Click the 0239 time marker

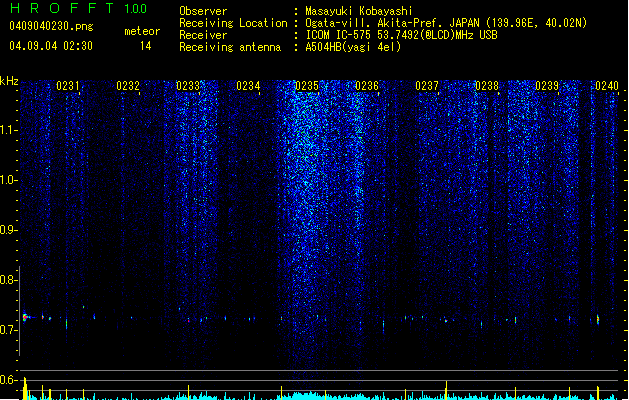tap(547, 86)
